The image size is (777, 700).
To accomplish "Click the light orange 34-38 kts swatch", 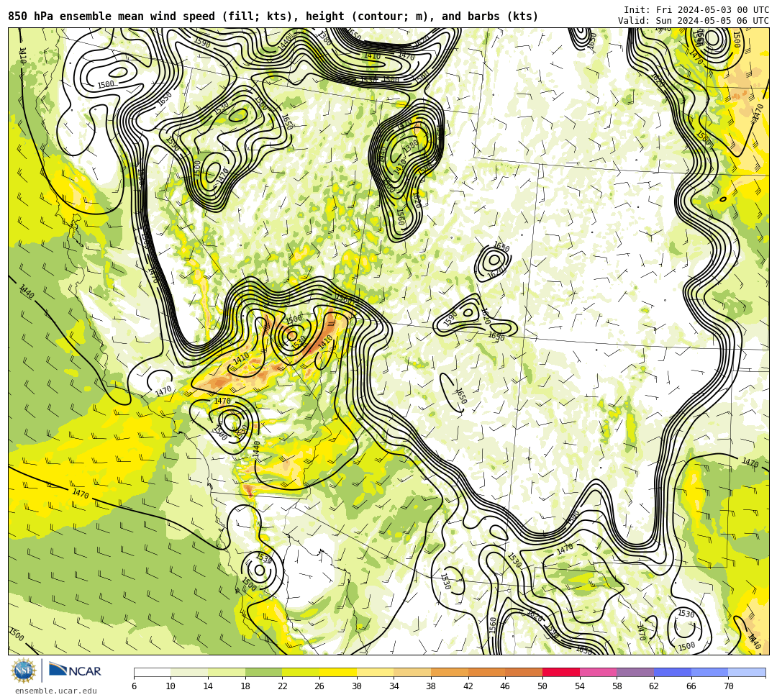I will click(x=412, y=672).
